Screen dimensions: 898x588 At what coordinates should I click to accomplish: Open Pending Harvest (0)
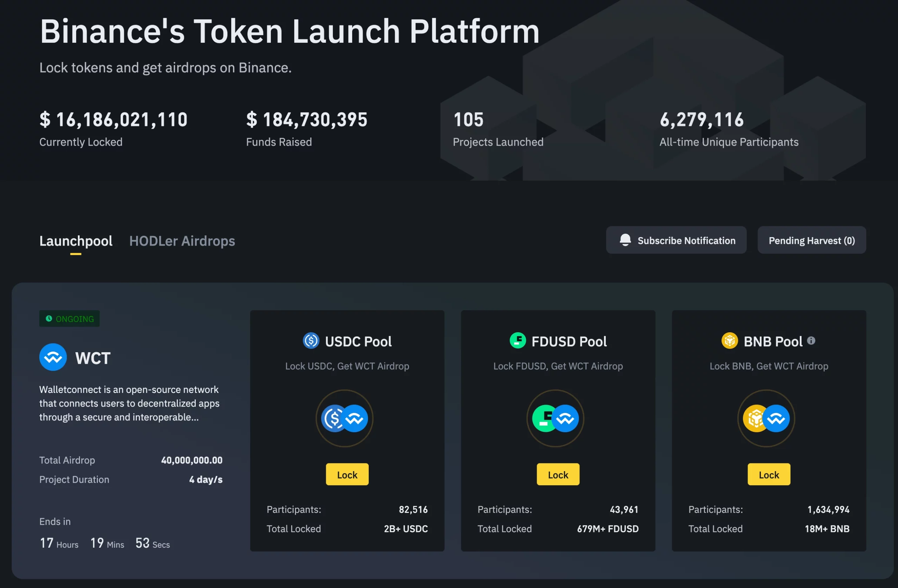click(812, 240)
